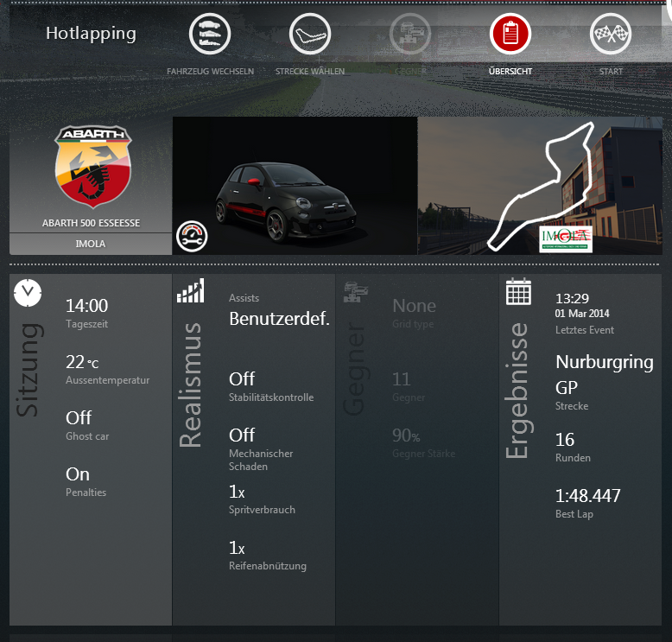This screenshot has height=642, width=672.
Task: Click the 13:29 last event time
Action: (572, 298)
